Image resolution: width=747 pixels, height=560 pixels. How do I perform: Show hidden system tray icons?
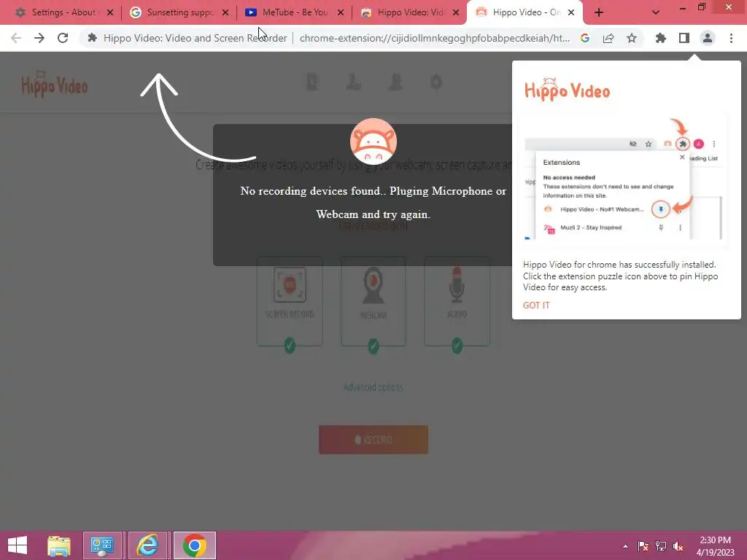click(x=625, y=546)
